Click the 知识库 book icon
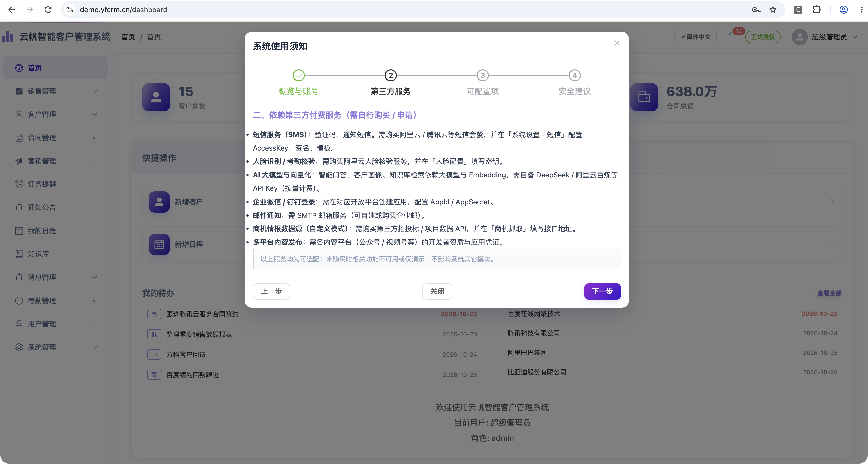Screen dimensions: 868x464 point(19,254)
